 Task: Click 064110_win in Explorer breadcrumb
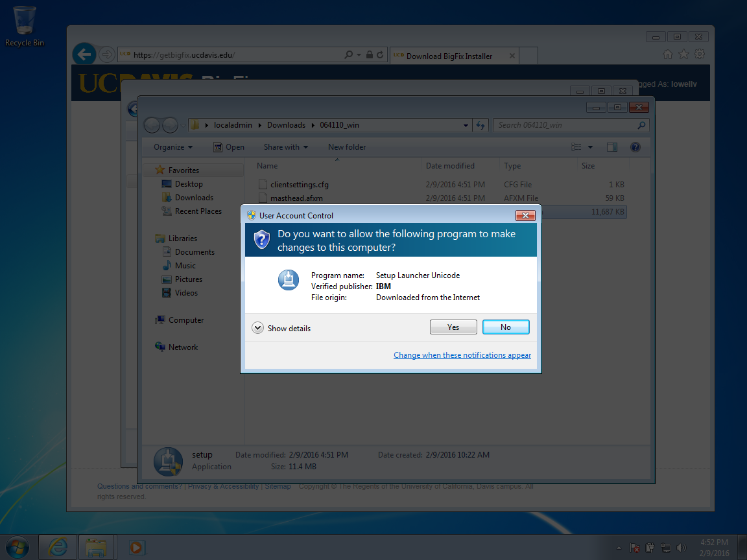(x=339, y=125)
